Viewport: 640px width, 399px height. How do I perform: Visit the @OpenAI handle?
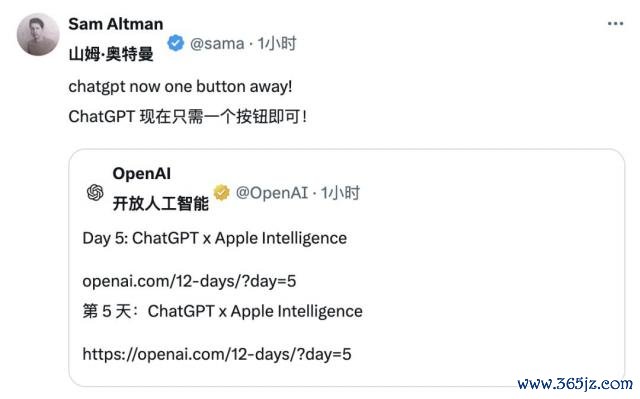coord(272,193)
